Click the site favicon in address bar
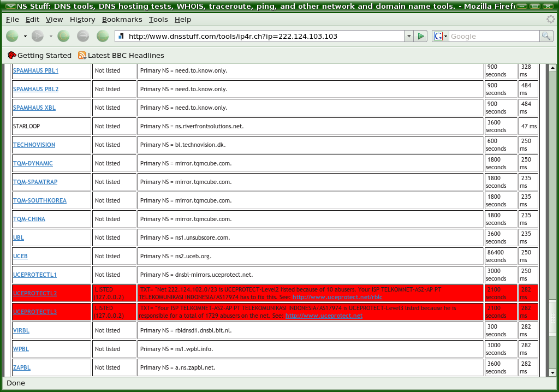The height and width of the screenshot is (392, 559). pyautogui.click(x=121, y=36)
